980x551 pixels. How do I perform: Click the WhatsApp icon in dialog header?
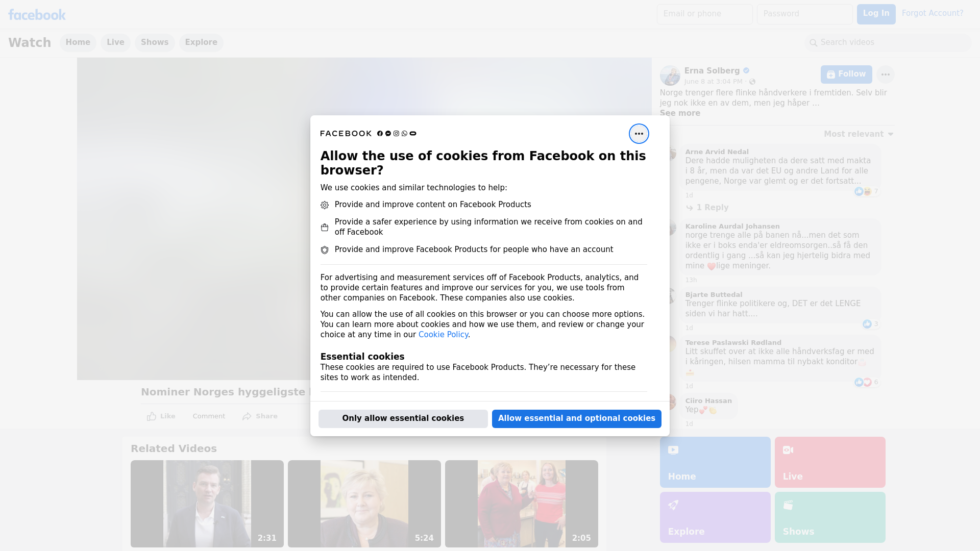(x=404, y=134)
